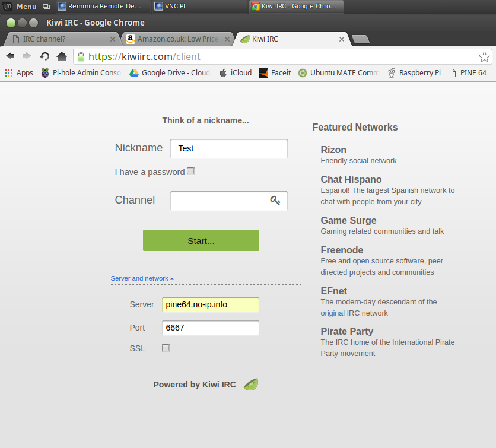Open the Google Drive bookmark
This screenshot has width=496, height=448.
(x=170, y=73)
